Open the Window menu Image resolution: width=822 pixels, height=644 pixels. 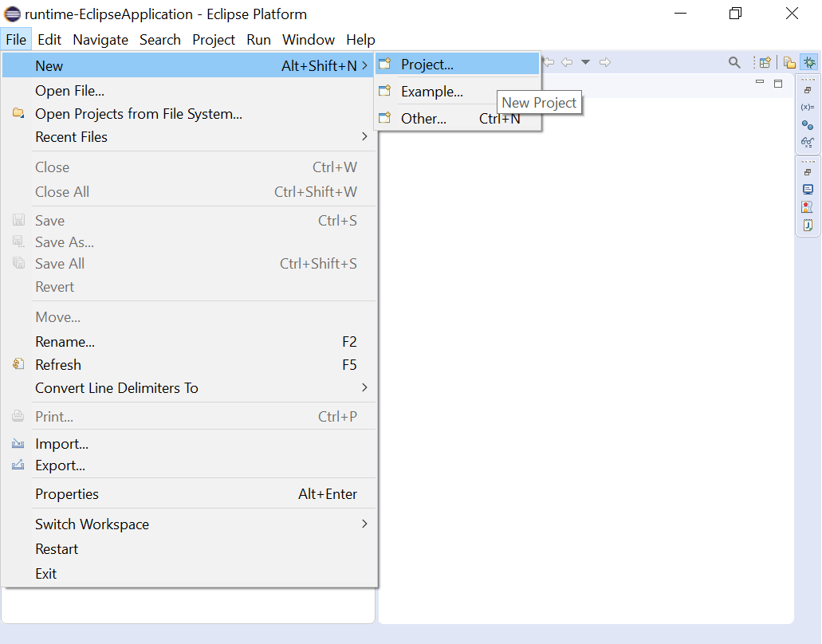pyautogui.click(x=308, y=39)
